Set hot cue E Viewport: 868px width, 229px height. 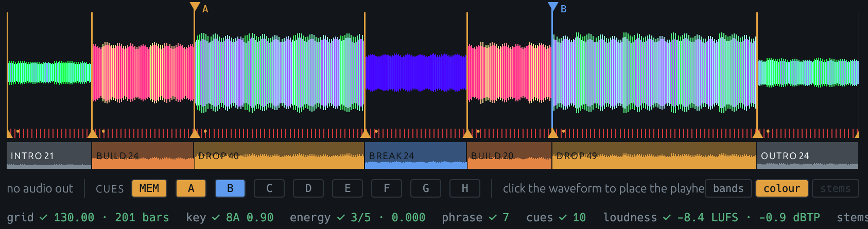[x=348, y=188]
